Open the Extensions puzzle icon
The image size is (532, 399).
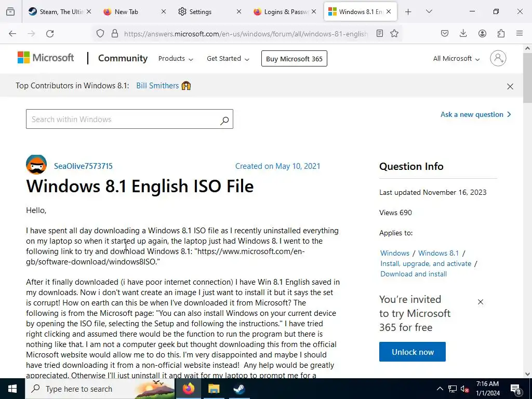pyautogui.click(x=501, y=33)
